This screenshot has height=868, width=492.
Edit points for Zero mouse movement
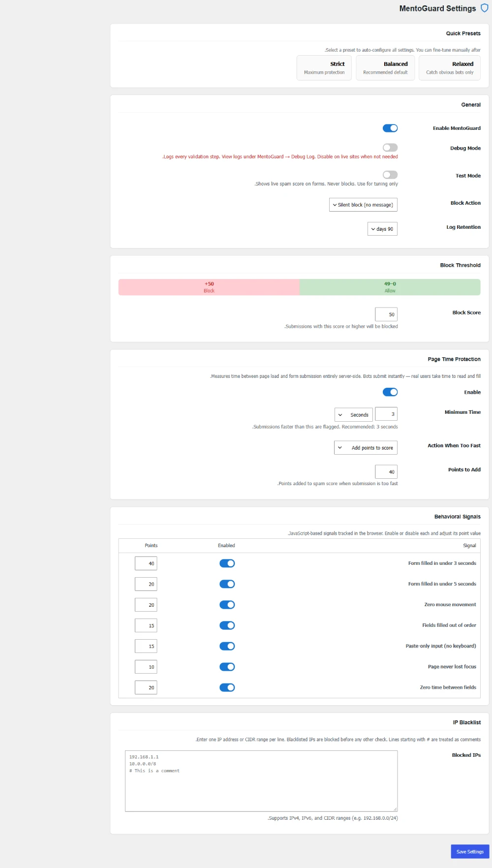tap(146, 605)
